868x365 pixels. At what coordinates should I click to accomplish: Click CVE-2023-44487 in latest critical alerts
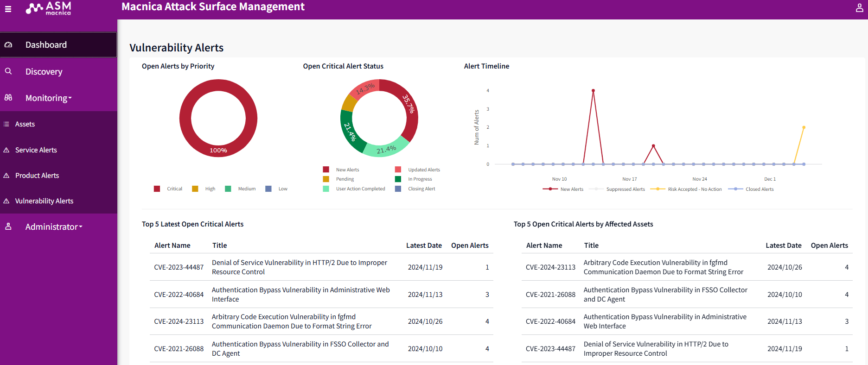[x=179, y=267]
